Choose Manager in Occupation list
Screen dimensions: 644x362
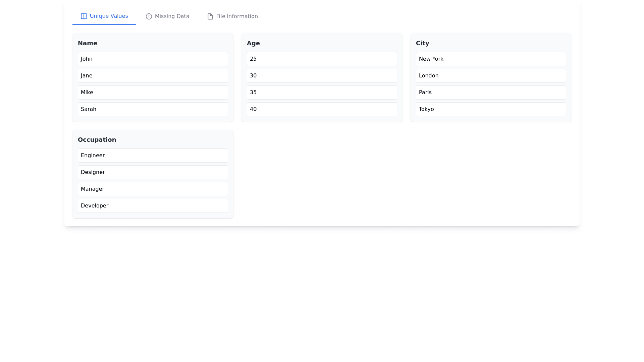click(153, 189)
